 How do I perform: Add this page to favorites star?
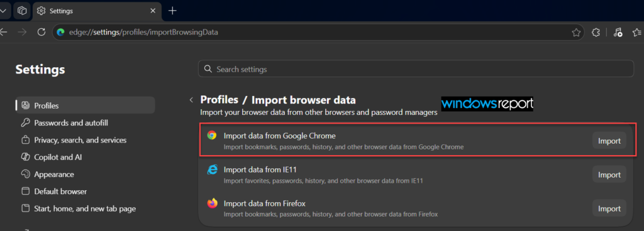[x=576, y=33]
